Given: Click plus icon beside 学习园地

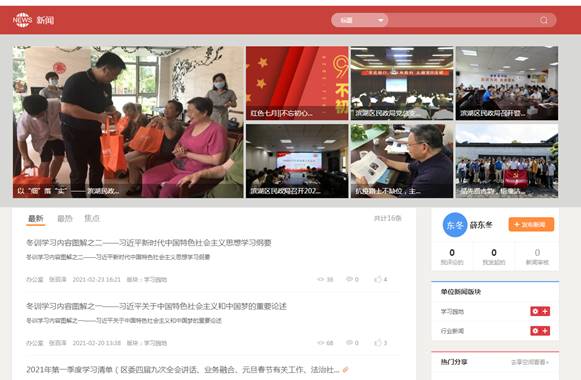Looking at the screenshot, I should tap(545, 311).
